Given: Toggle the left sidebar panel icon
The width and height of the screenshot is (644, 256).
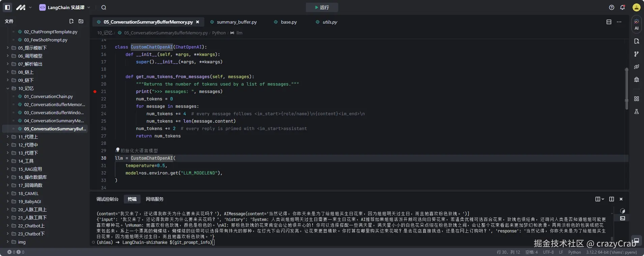Looking at the screenshot, I should [x=7, y=7].
